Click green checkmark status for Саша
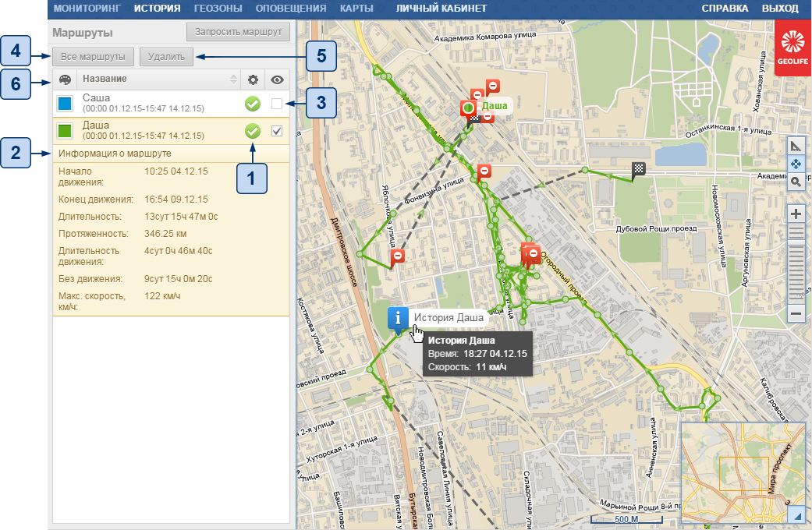Image resolution: width=812 pixels, height=530 pixels. click(x=253, y=104)
